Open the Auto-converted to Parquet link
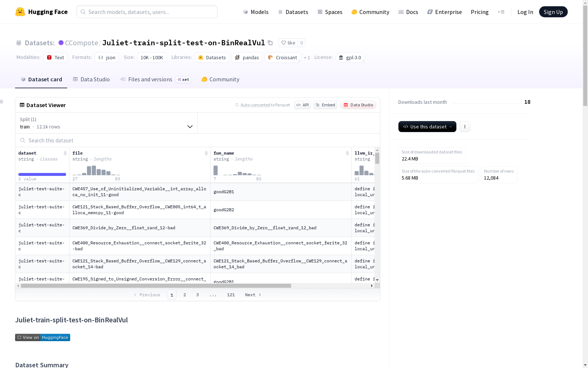588x368 pixels. pyautogui.click(x=262, y=105)
